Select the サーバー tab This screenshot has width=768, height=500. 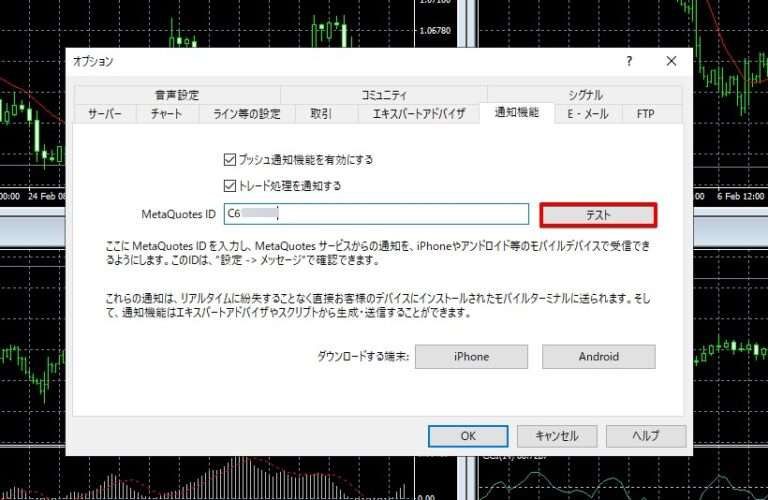click(105, 114)
